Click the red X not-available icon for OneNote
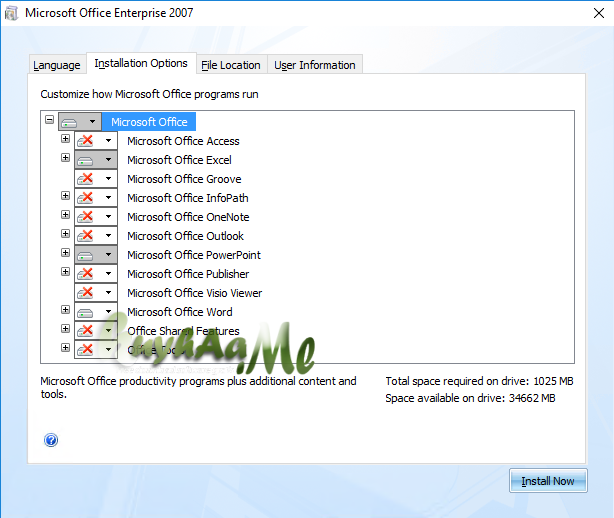This screenshot has width=614, height=518. [85, 217]
